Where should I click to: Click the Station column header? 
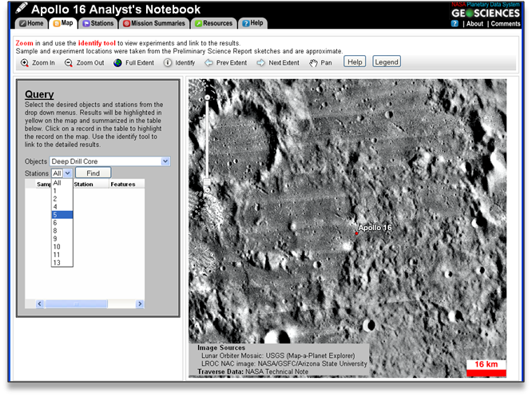(x=83, y=185)
